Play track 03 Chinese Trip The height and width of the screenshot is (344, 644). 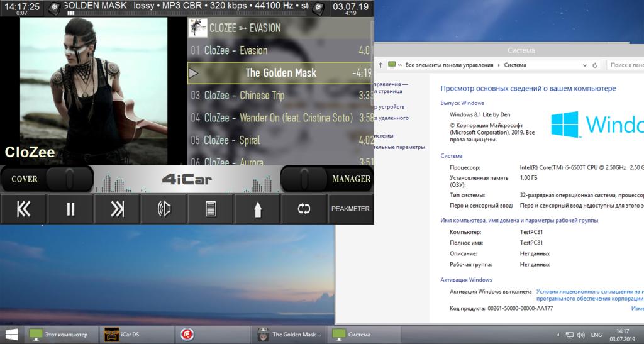[277, 96]
